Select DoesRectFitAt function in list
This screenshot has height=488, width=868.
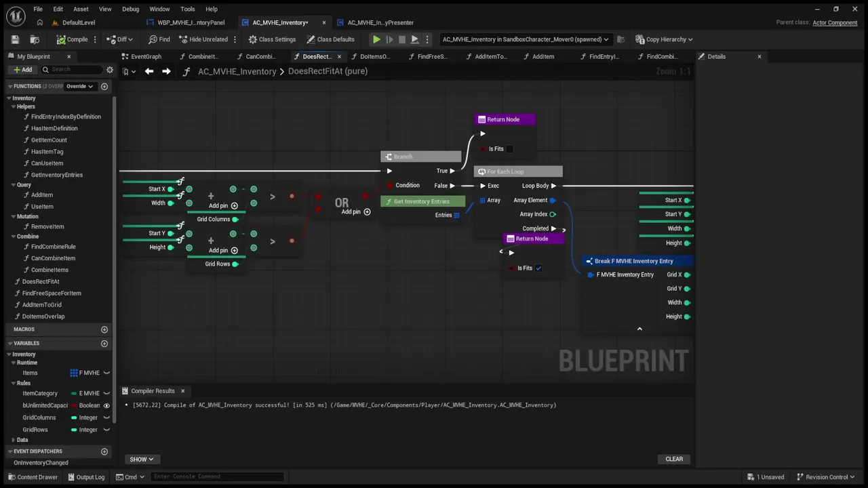point(41,281)
